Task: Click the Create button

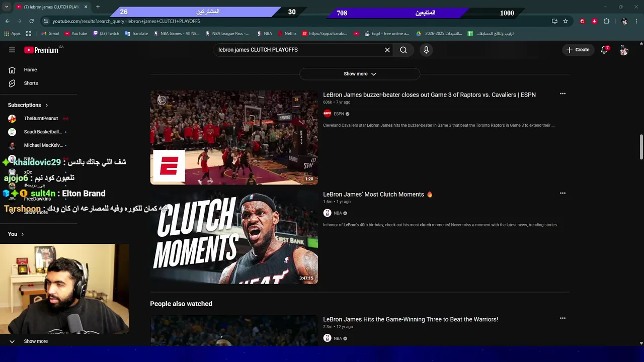Action: 578,50
